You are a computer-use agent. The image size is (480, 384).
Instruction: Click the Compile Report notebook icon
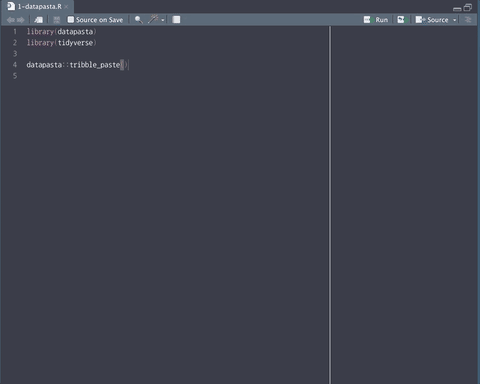(176, 20)
